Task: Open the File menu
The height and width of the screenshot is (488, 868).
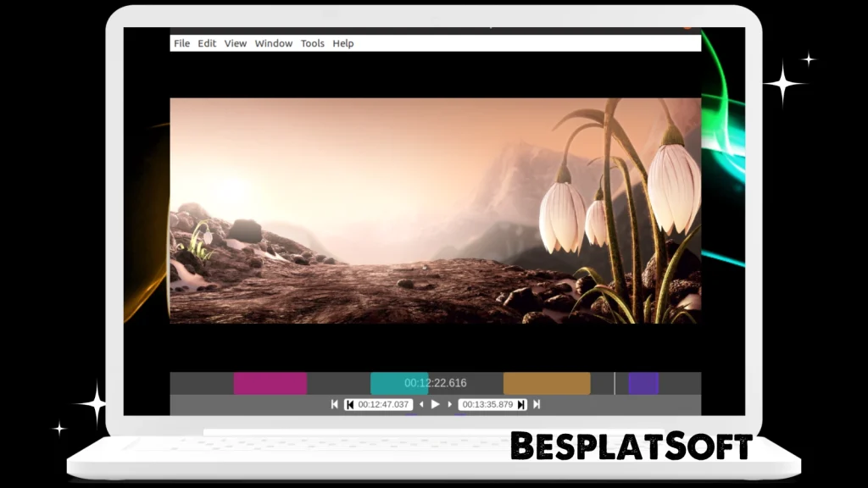Action: point(181,43)
